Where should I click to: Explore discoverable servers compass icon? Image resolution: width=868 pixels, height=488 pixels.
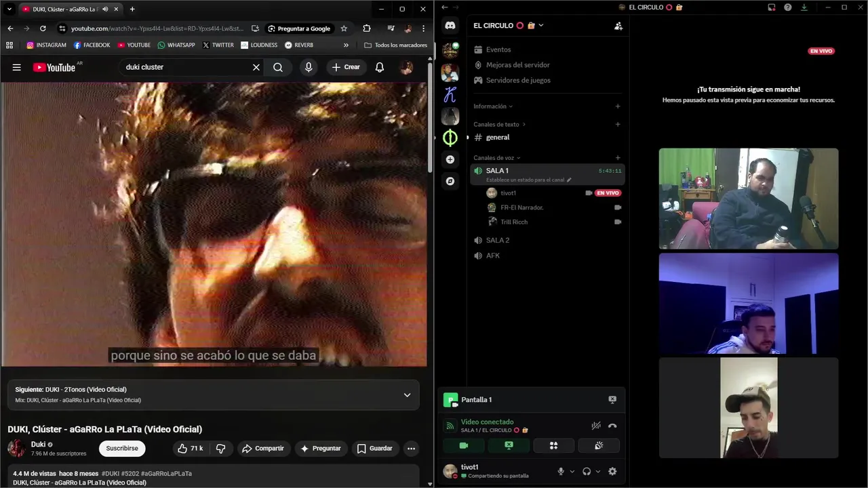(450, 181)
